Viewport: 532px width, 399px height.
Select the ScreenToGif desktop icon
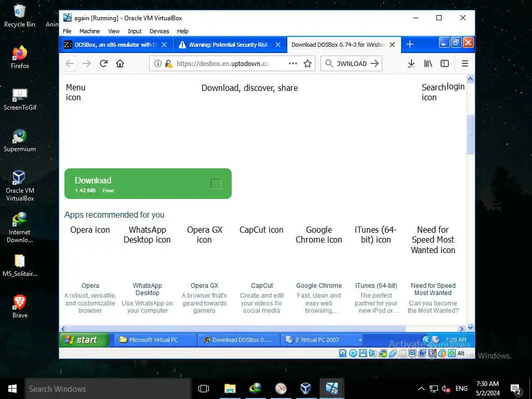point(20,99)
